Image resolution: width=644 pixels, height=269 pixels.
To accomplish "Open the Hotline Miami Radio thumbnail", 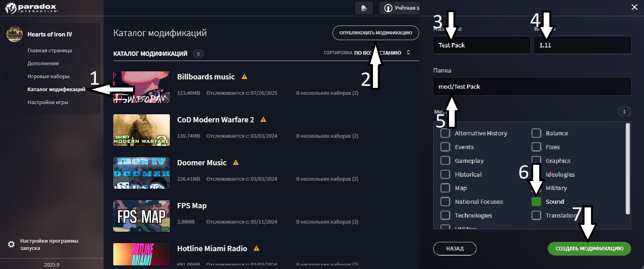I will coord(142,254).
